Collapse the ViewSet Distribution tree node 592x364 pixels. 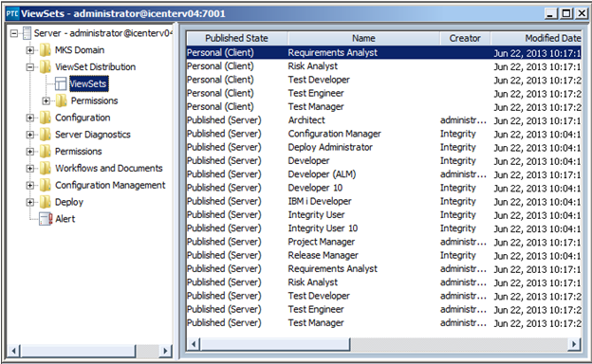[30, 67]
